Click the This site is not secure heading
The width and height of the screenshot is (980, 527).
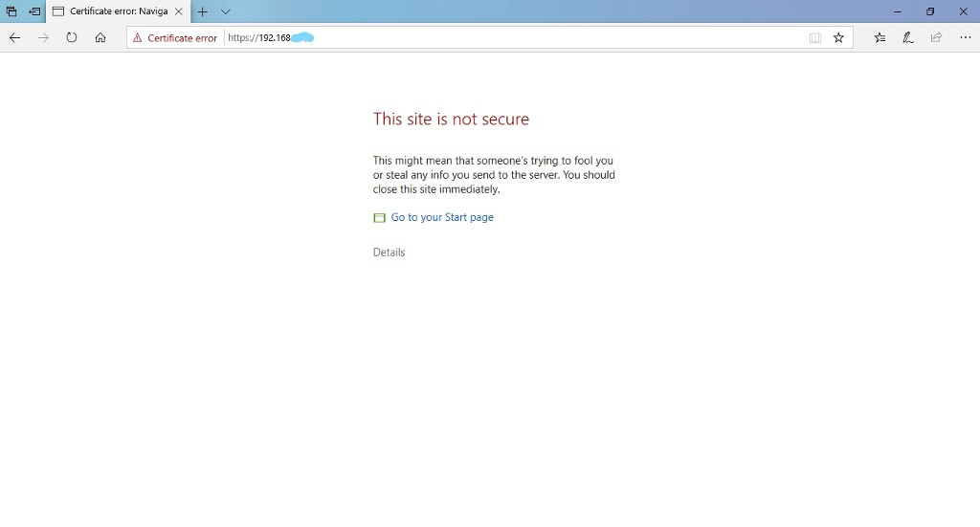pyautogui.click(x=451, y=119)
